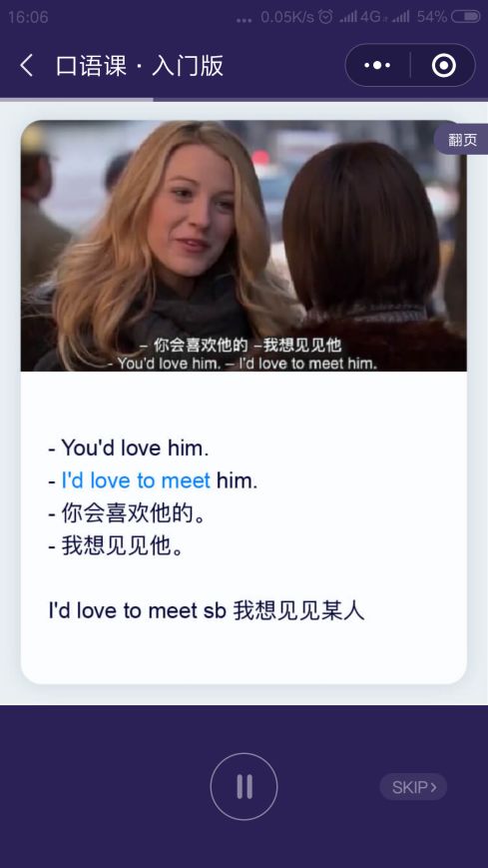Pause the lesson playback
This screenshot has width=488, height=868.
point(244,786)
